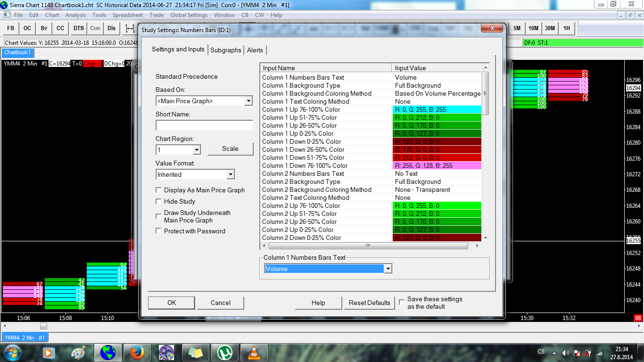Switch to the Subgraphs tab
644x362 pixels.
(226, 50)
